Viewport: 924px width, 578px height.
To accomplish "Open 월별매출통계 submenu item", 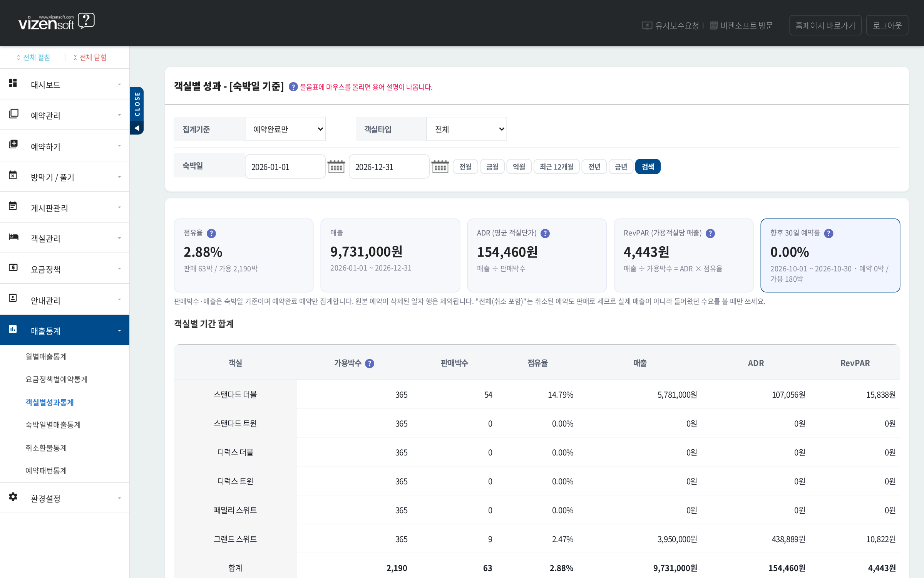I will coord(46,357).
